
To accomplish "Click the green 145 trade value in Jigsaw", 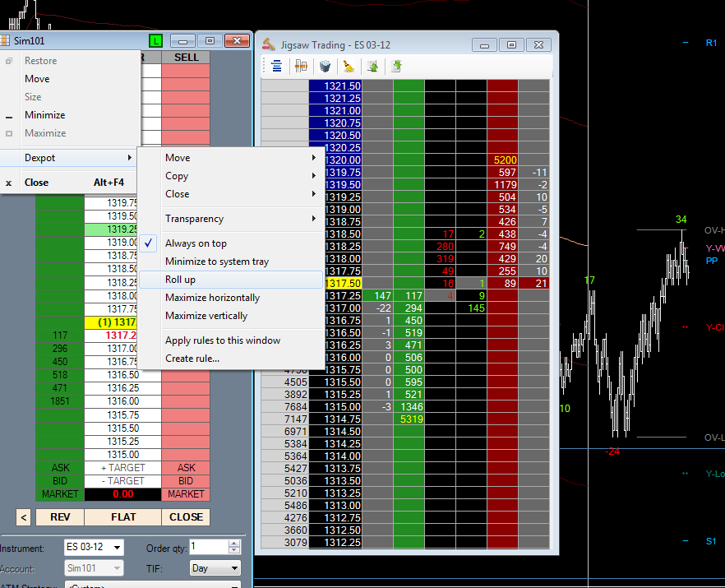I will [472, 308].
